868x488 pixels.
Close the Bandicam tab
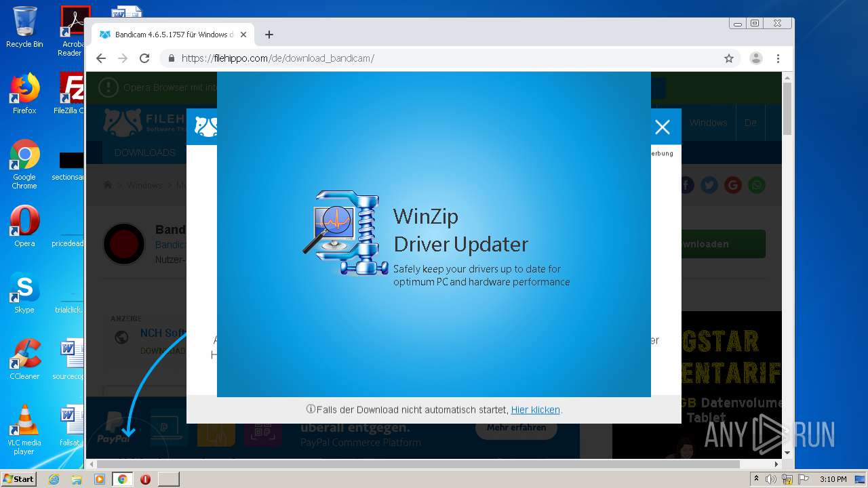[x=243, y=35]
